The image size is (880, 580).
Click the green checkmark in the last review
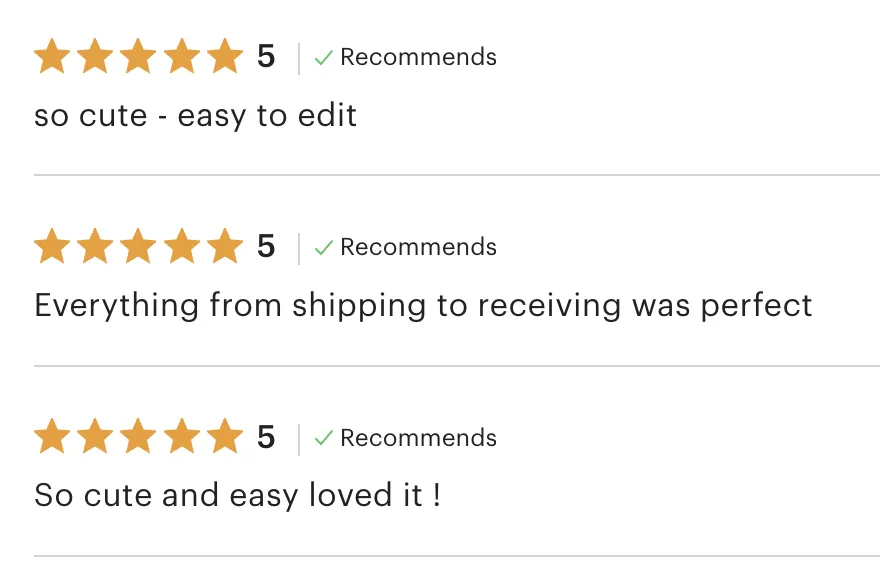324,438
